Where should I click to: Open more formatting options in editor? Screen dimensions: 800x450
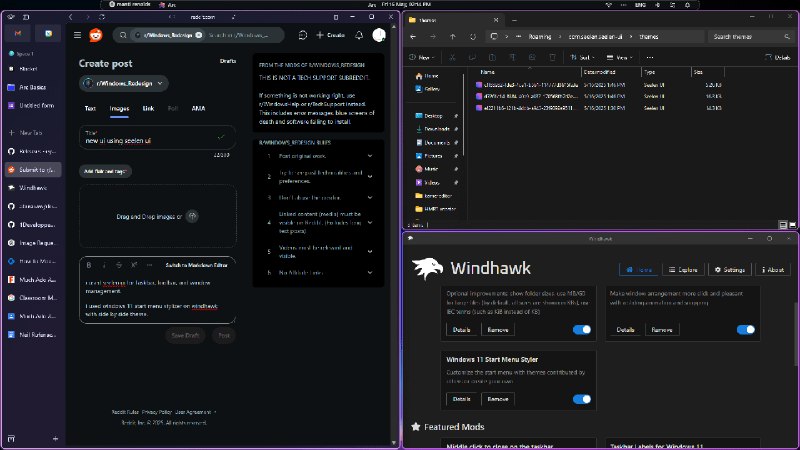coord(149,265)
